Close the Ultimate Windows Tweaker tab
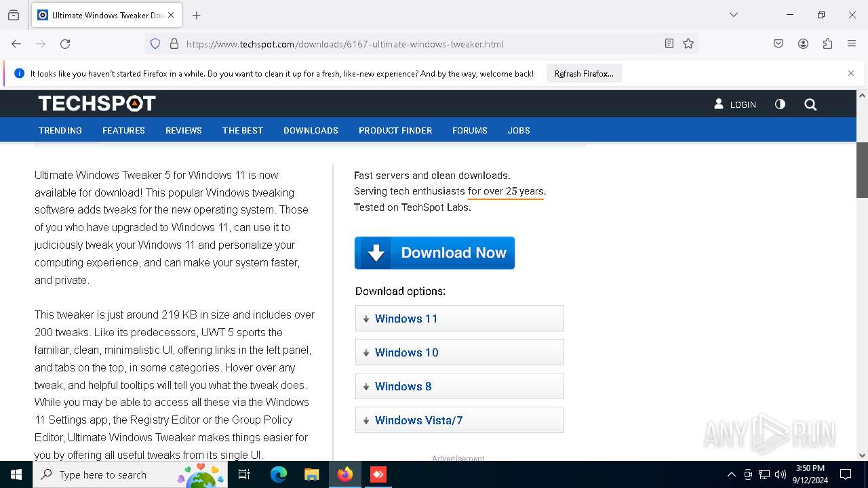This screenshot has height=488, width=868. [x=171, y=15]
